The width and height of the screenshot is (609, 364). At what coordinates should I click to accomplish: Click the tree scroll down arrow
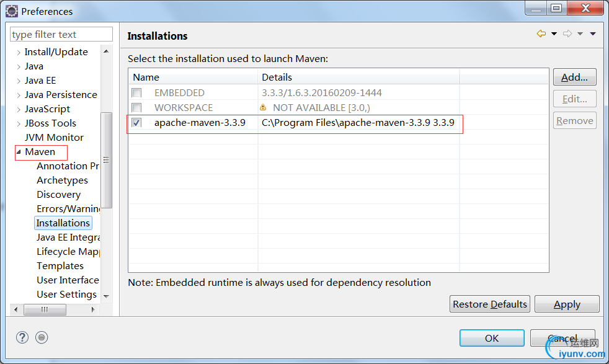106,296
